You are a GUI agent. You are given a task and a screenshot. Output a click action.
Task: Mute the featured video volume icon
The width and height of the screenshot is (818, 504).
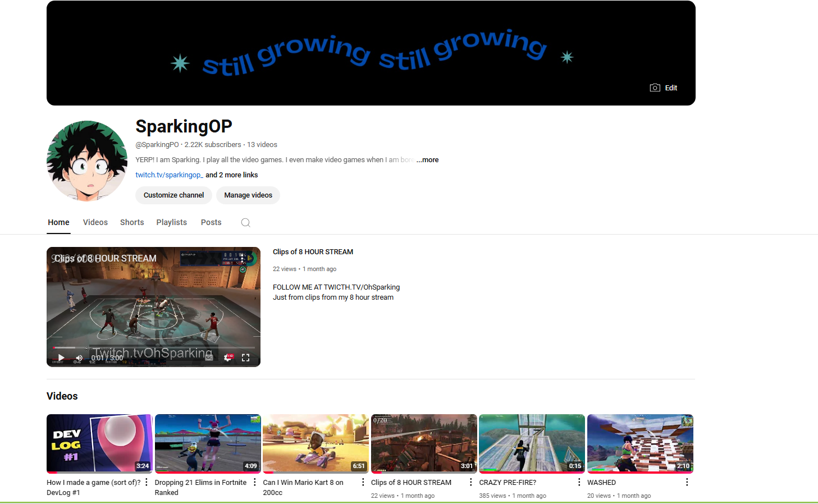(79, 358)
